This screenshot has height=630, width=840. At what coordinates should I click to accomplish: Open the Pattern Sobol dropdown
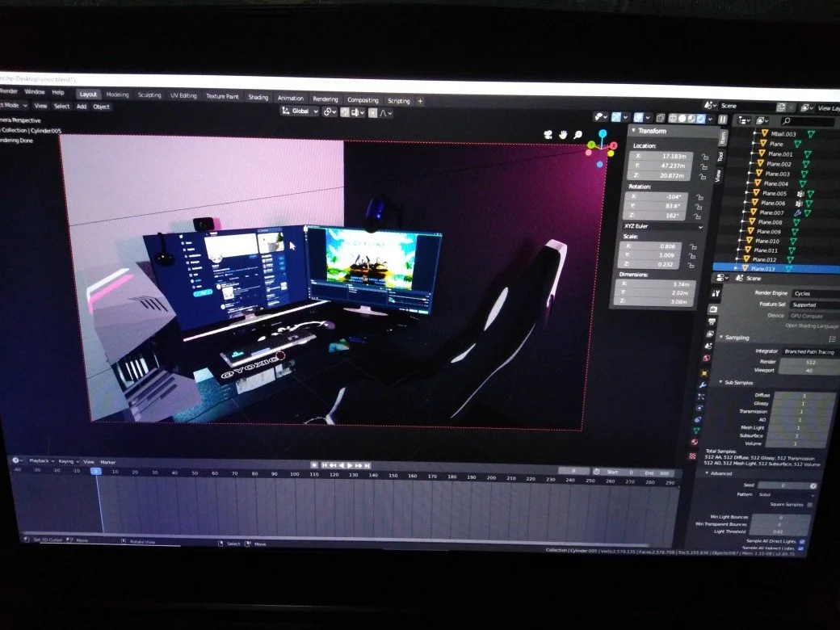[x=786, y=495]
